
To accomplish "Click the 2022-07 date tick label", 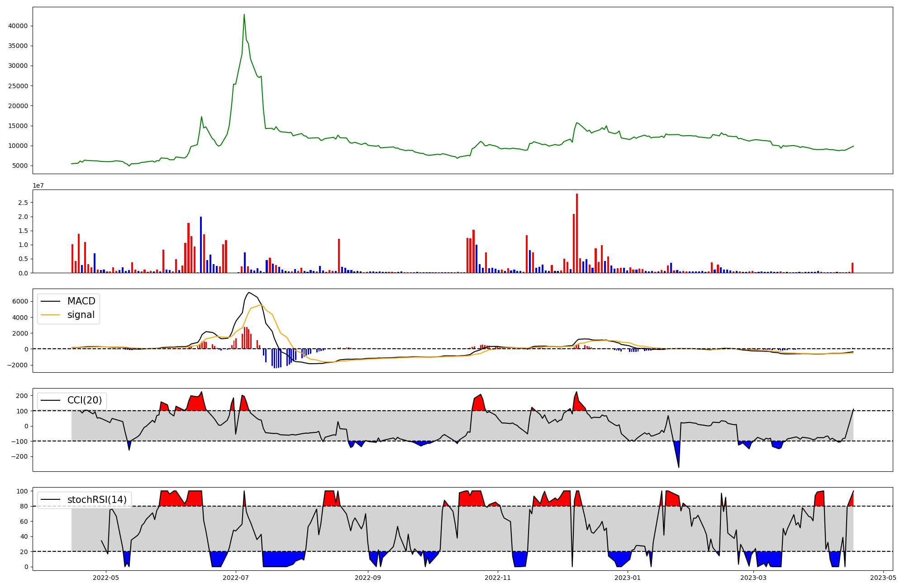I will 236,578.
